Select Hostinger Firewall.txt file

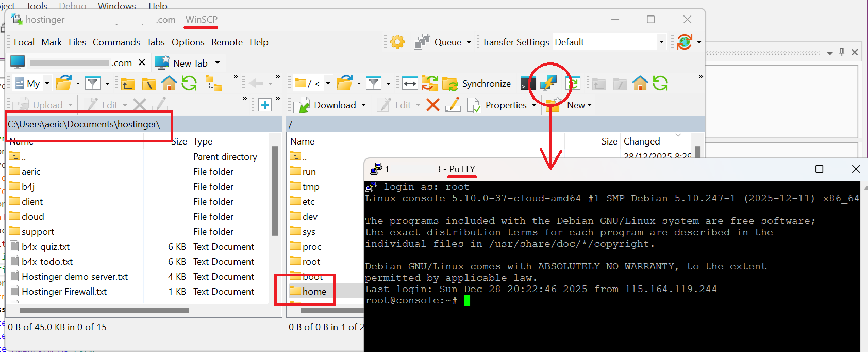coord(64,291)
